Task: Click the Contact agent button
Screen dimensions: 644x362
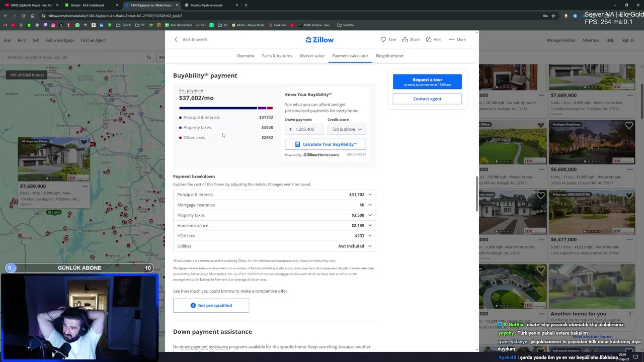Action: tap(427, 99)
